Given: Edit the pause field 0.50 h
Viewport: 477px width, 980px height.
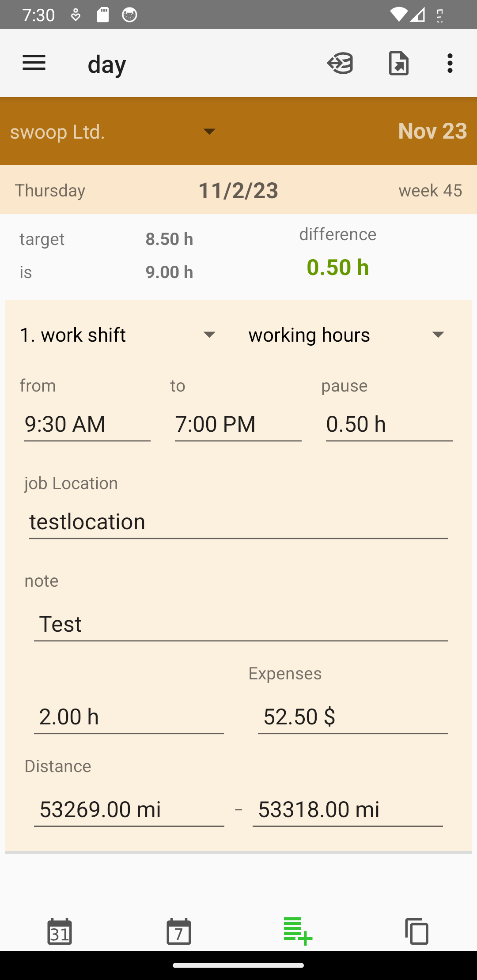Looking at the screenshot, I should click(389, 424).
